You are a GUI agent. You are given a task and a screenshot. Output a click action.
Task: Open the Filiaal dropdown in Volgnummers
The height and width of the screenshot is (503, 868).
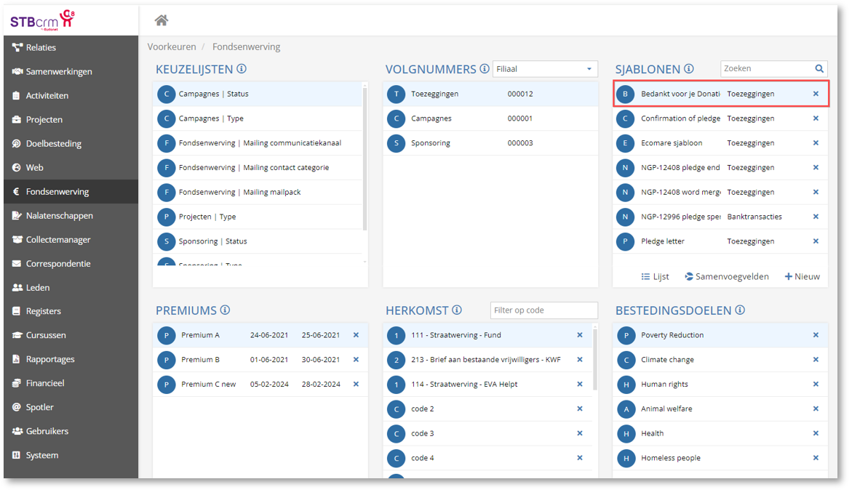point(545,69)
